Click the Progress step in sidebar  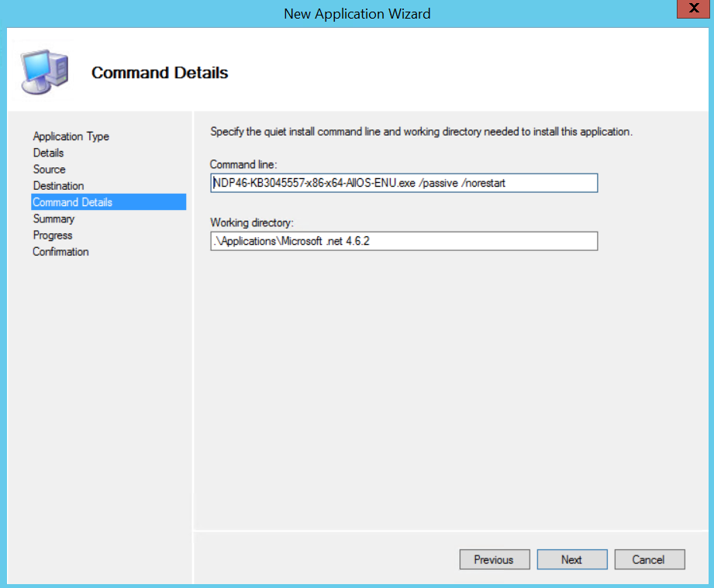(x=52, y=235)
